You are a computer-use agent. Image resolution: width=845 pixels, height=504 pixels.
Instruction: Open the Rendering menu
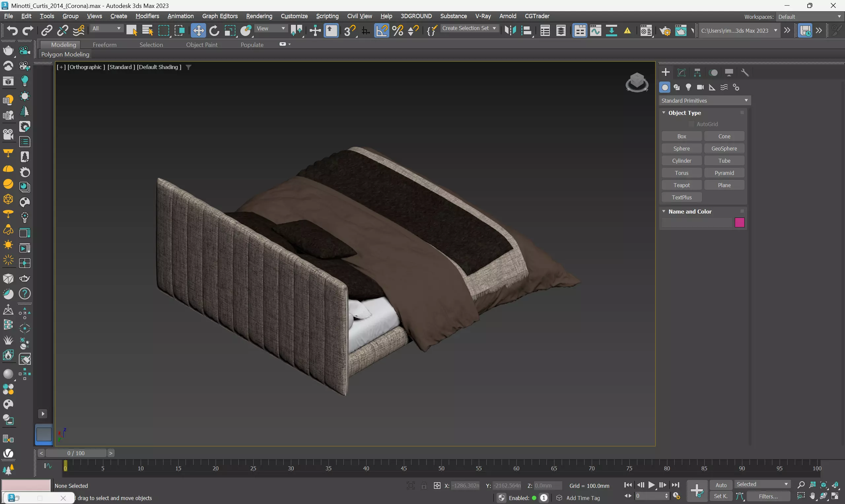(x=259, y=16)
